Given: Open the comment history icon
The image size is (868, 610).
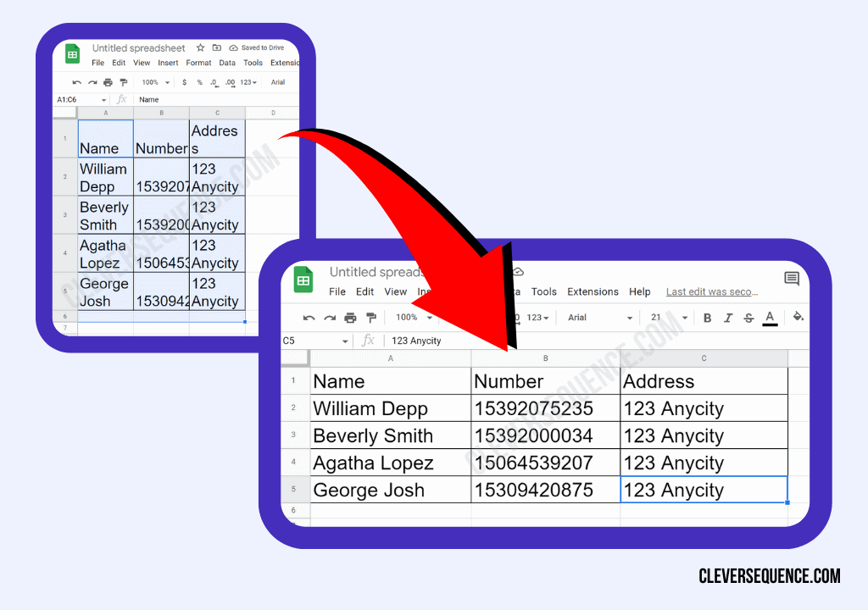Looking at the screenshot, I should coord(791,279).
